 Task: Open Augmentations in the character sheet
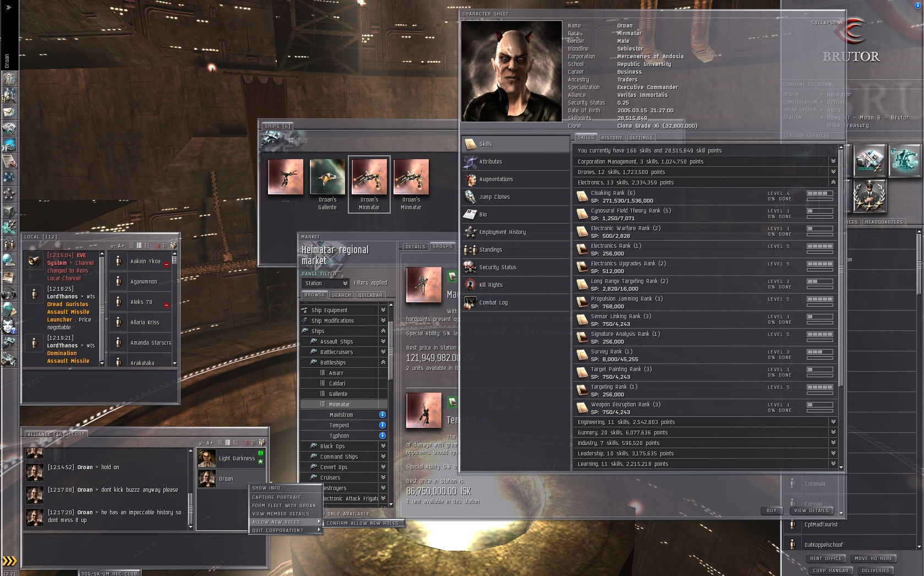coord(516,179)
